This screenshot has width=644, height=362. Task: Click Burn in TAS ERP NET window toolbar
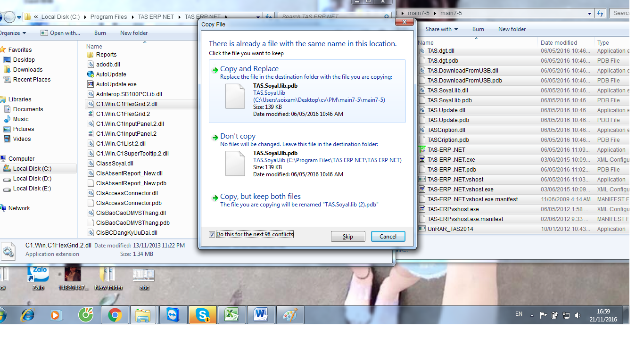click(100, 33)
